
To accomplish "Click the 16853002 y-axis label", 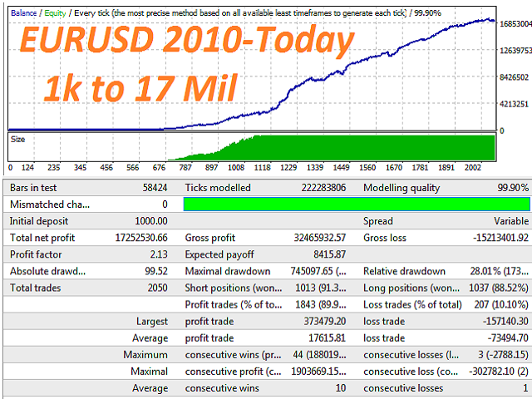I will (x=512, y=24).
